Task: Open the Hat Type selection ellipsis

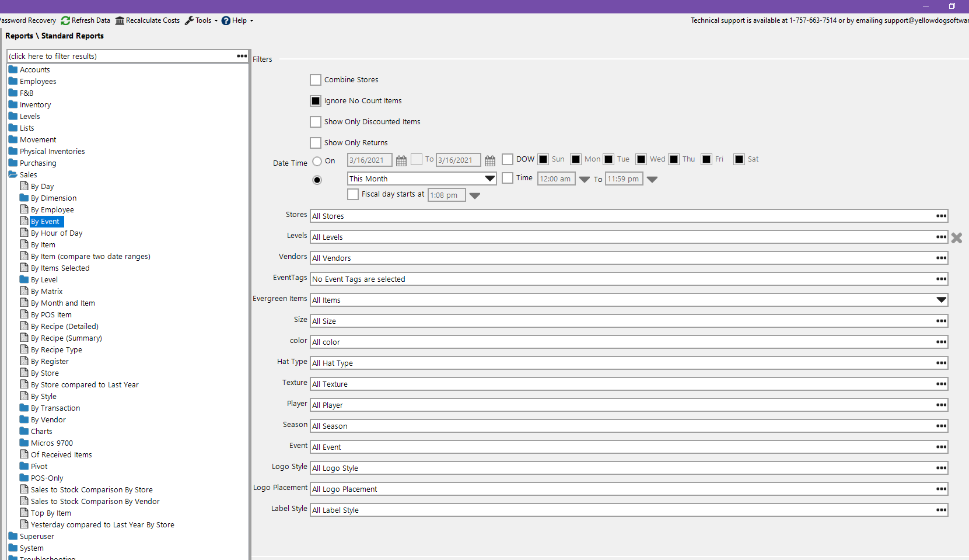Action: (x=942, y=363)
